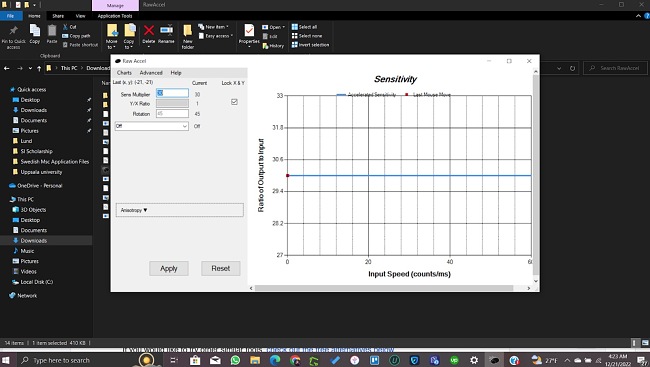
Task: Open Settings gear on taskbar
Action: [x=474, y=360]
